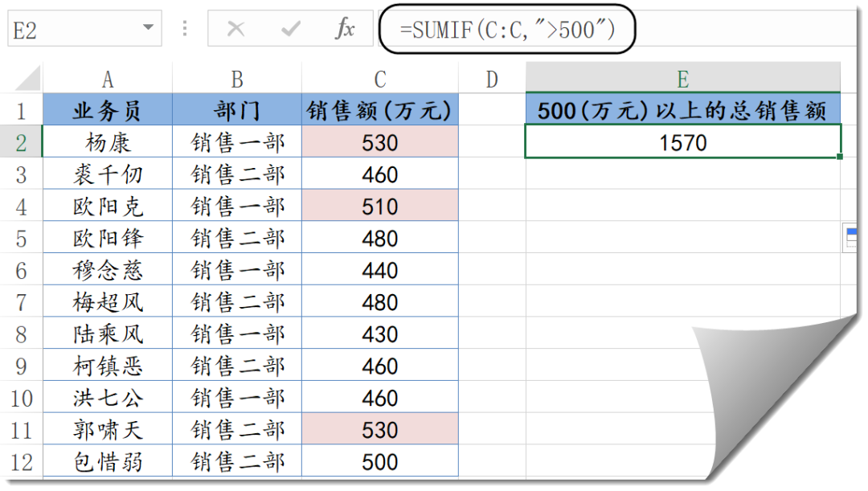Screen dimensions: 868x491
Task: Click 杨康's sales value 530
Action: click(379, 142)
